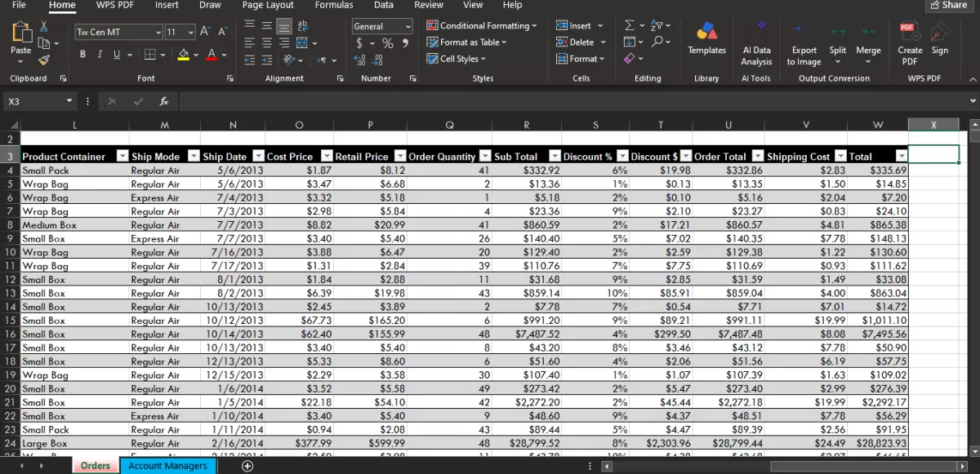Viewport: 980px width, 474px height.
Task: Click the Percent Style icon
Action: [388, 43]
